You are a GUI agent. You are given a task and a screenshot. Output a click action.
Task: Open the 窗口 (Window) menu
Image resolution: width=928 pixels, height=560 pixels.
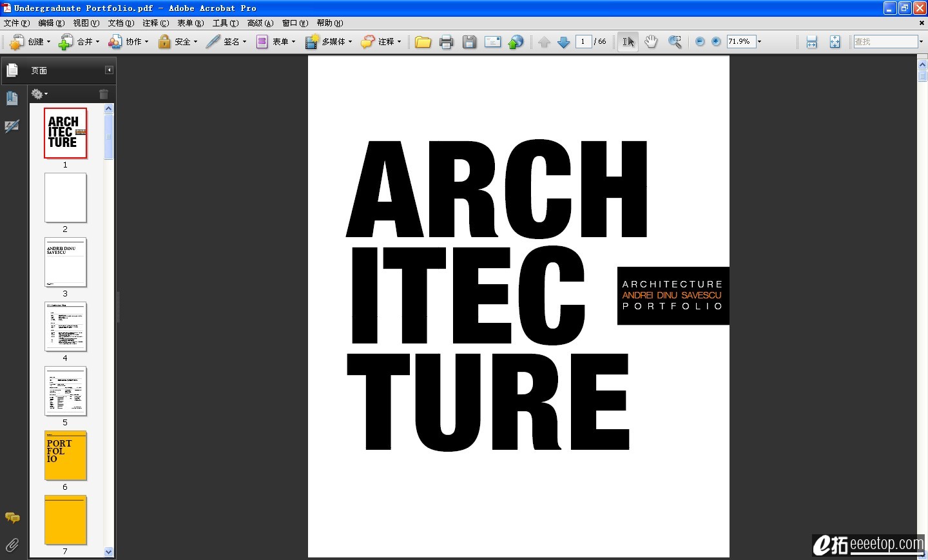pyautogui.click(x=295, y=23)
